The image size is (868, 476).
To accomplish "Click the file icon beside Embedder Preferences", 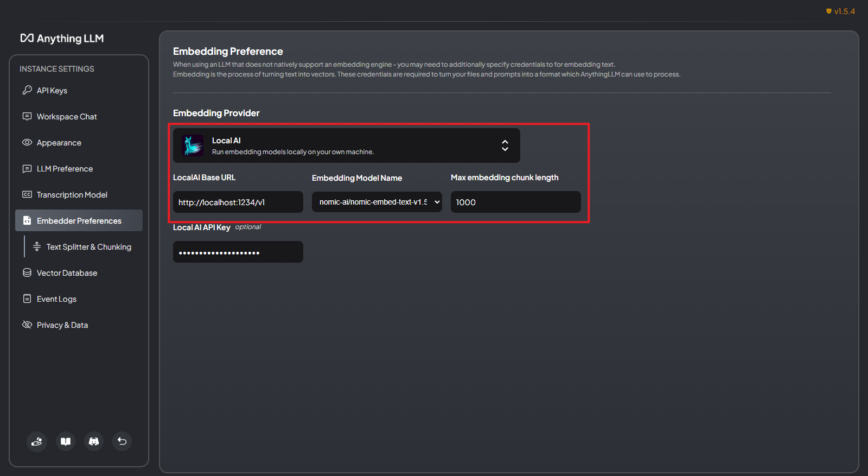I will tap(27, 220).
